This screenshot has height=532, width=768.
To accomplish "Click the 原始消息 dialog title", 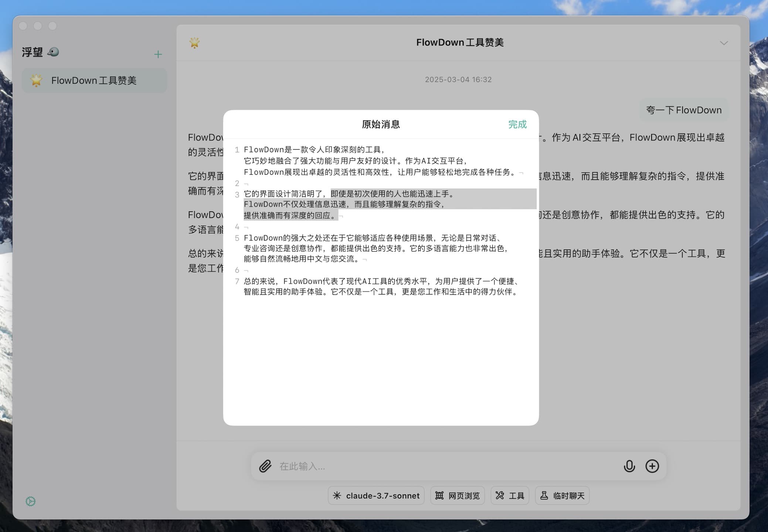I will (x=381, y=125).
